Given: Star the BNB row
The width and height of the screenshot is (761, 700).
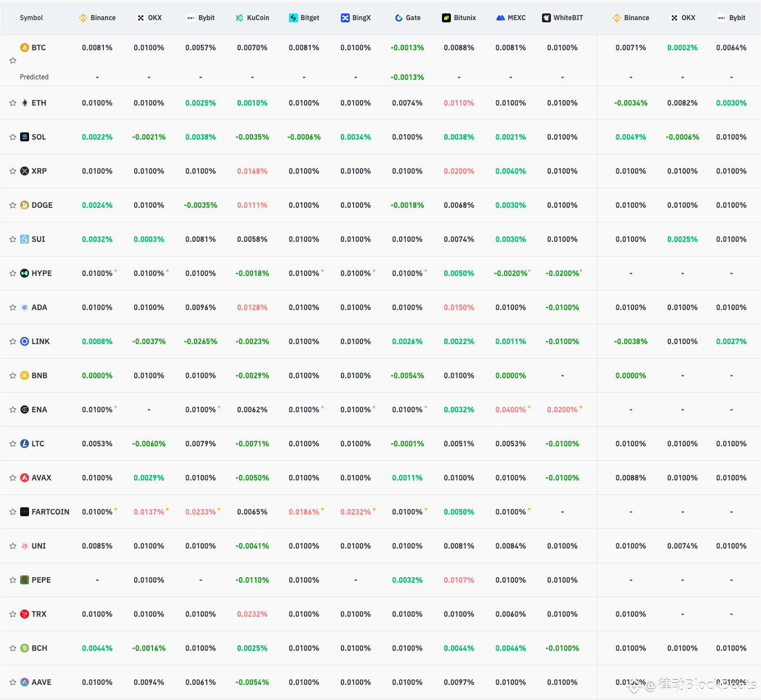Looking at the screenshot, I should click(13, 375).
